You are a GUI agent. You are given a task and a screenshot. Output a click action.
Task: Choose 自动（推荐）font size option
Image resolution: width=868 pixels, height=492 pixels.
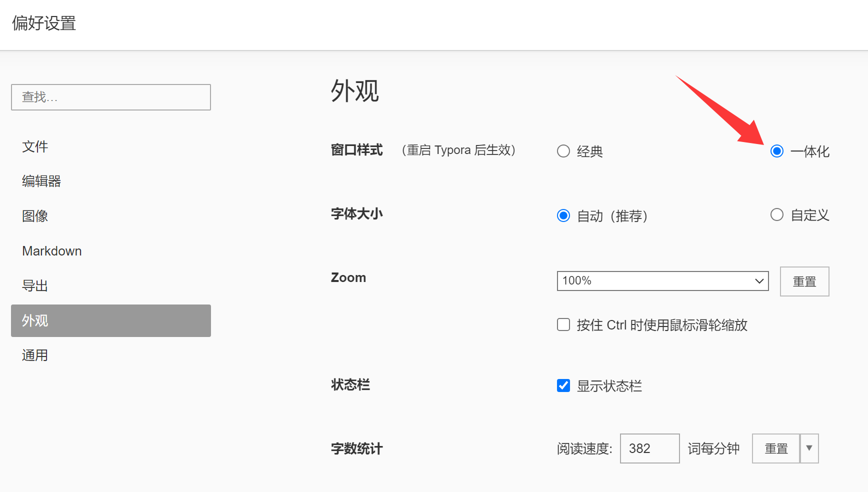click(563, 215)
